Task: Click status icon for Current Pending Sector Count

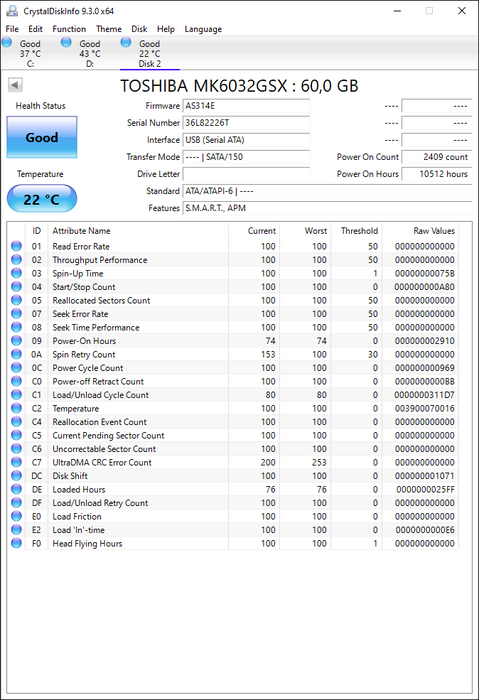Action: [x=17, y=435]
